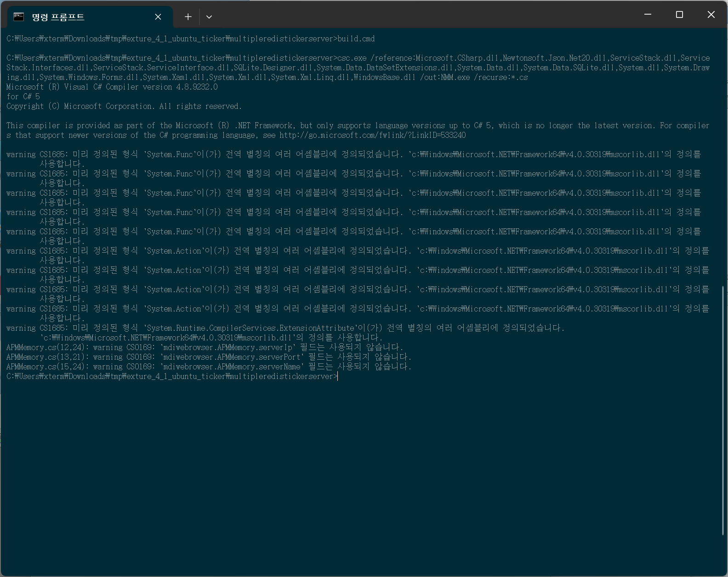The width and height of the screenshot is (728, 577).
Task: Click the go.microsoft.com fwlink URL
Action: [x=372, y=135]
